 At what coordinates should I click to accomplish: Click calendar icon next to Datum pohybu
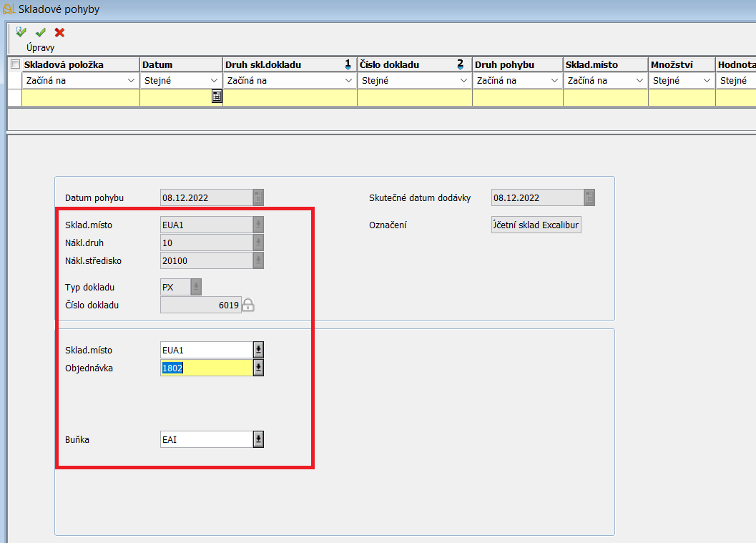click(258, 198)
